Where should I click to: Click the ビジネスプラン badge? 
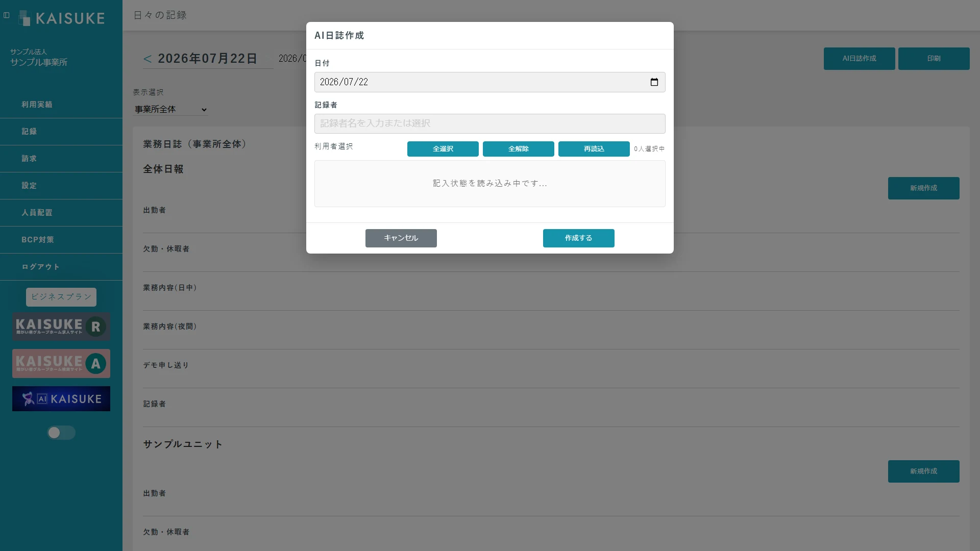pos(61,297)
